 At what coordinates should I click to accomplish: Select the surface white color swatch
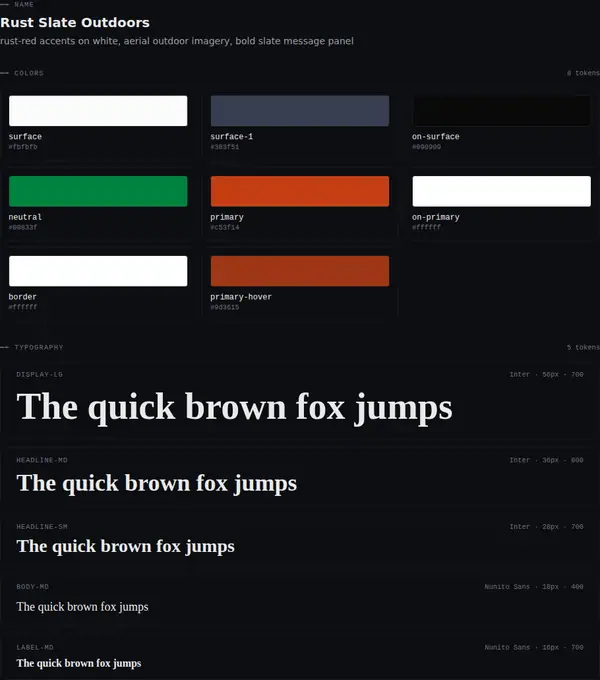coord(98,111)
